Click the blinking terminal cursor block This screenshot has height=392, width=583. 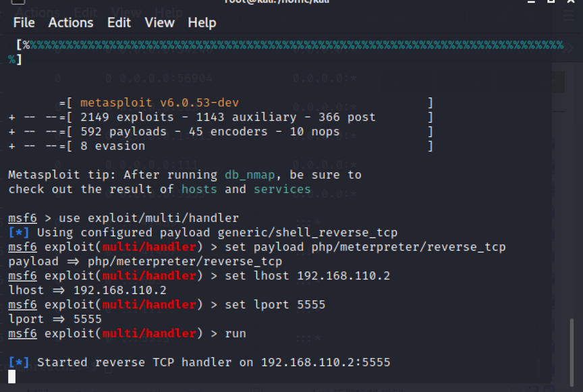12,376
